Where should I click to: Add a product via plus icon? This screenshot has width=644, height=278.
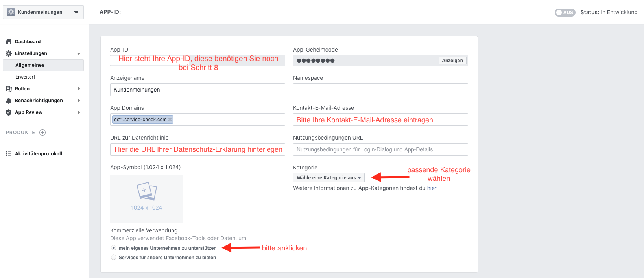point(42,133)
